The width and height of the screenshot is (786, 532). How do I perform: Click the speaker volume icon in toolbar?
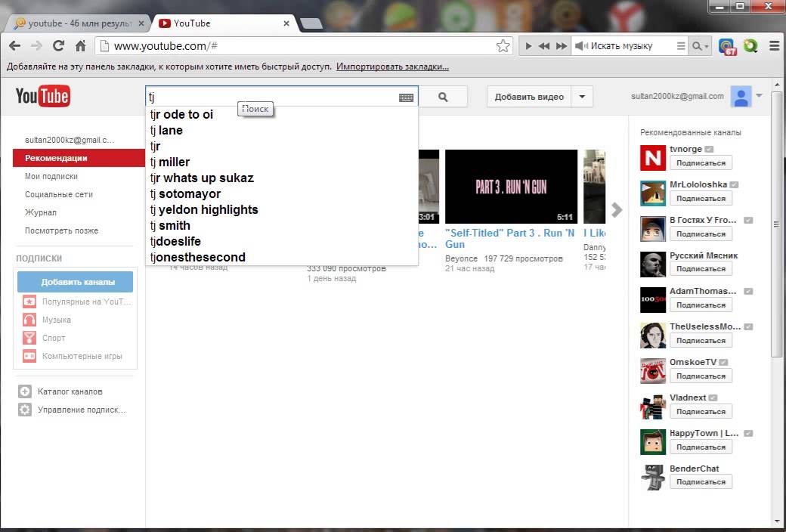pos(581,46)
